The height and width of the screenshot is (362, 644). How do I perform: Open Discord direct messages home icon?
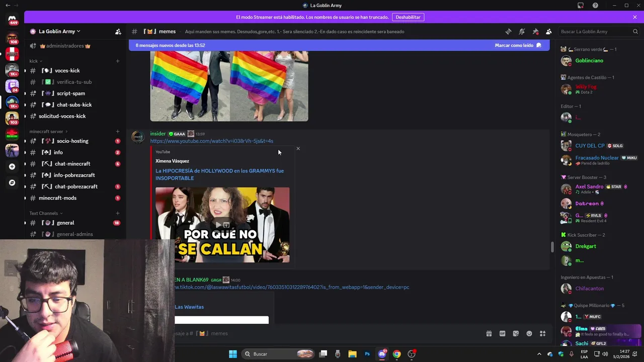(12, 19)
